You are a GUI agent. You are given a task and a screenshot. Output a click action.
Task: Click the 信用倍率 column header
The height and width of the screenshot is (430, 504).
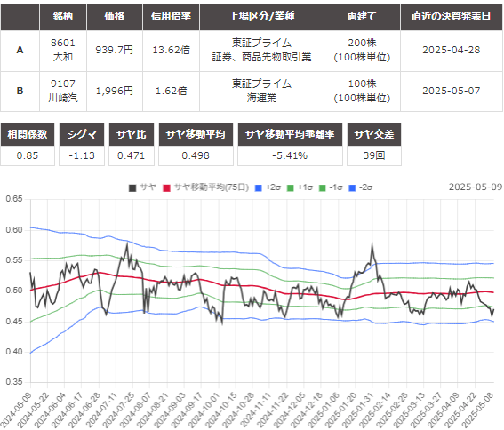pyautogui.click(x=171, y=17)
